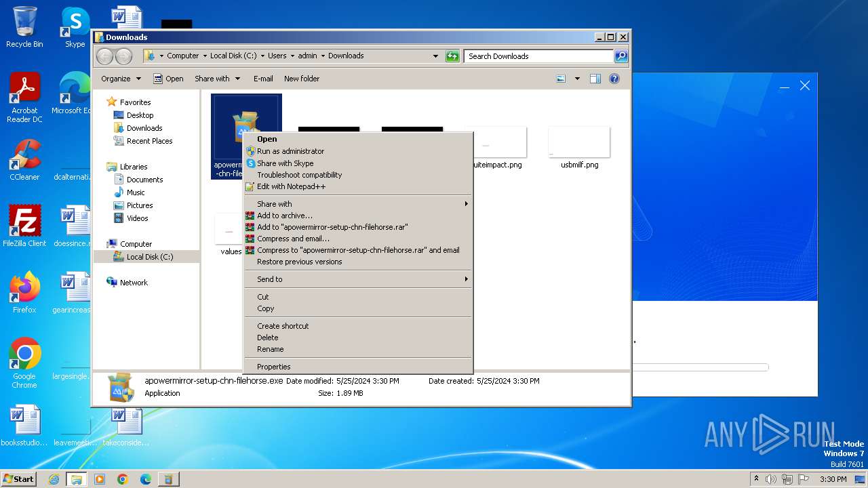868x488 pixels.
Task: Click volume speaker tray icon
Action: pyautogui.click(x=770, y=479)
